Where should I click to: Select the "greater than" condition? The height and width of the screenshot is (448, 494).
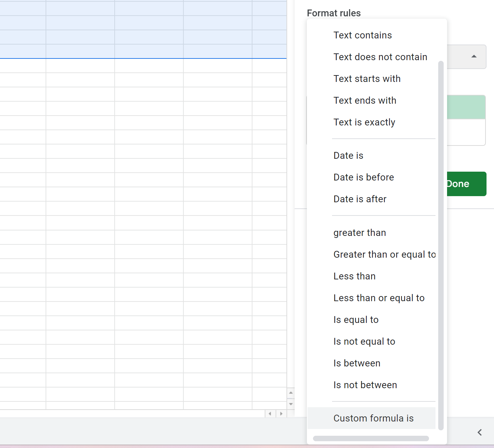[x=359, y=232]
